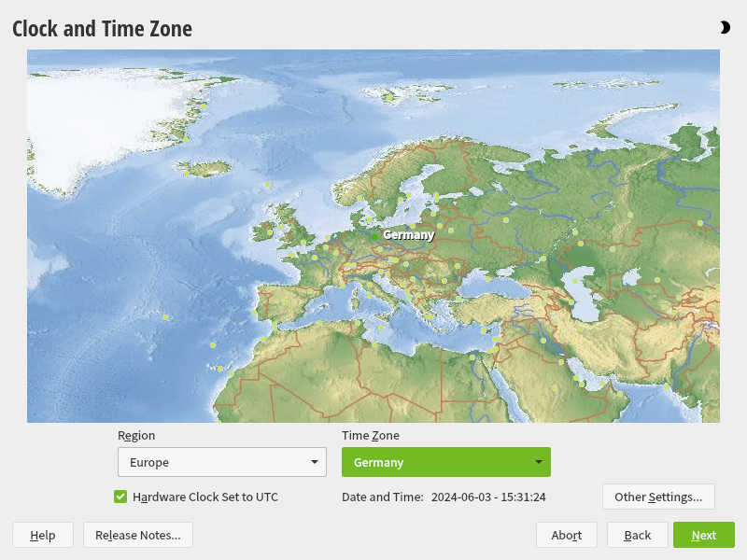The width and height of the screenshot is (747, 560).
Task: Pick the Azores dot in mid-Atlantic
Action: pos(165,317)
